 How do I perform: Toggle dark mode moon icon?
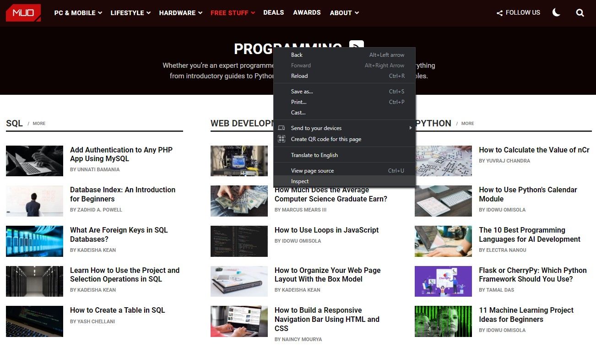[x=556, y=13]
